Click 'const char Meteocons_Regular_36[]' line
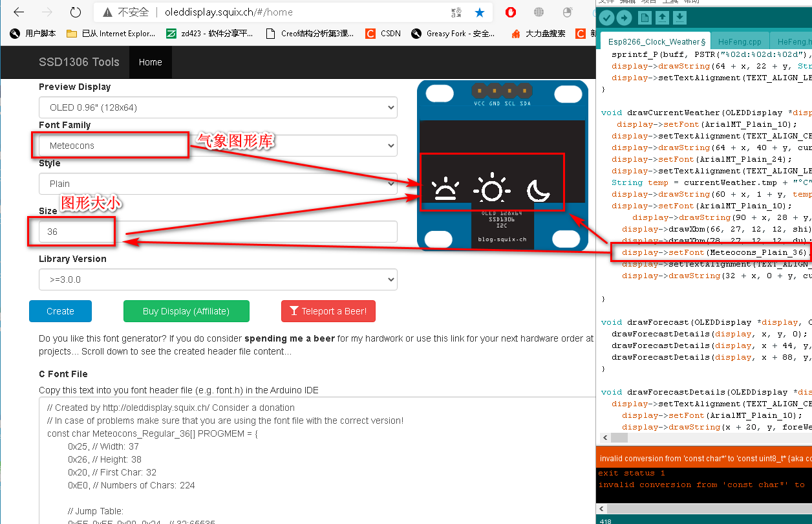 point(153,433)
